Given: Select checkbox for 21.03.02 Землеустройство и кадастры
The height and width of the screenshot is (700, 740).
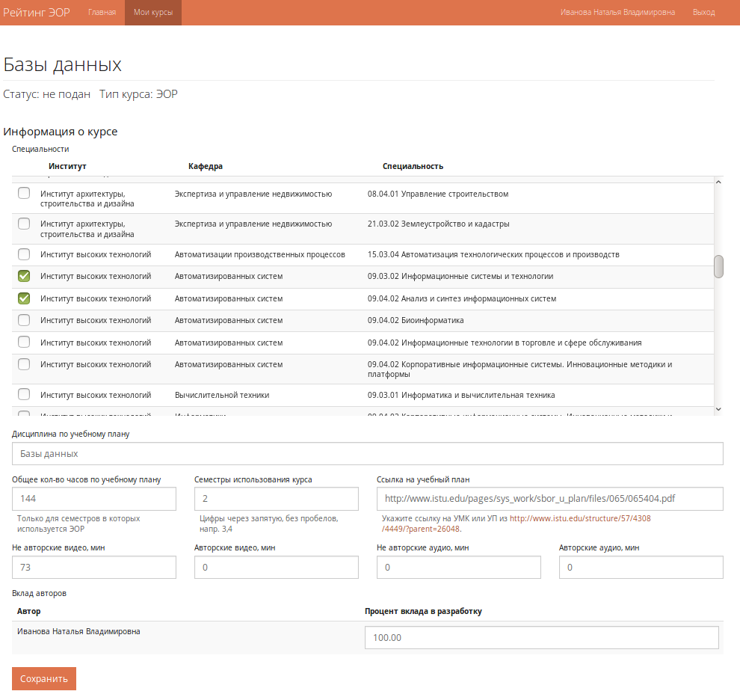Looking at the screenshot, I should point(24,224).
